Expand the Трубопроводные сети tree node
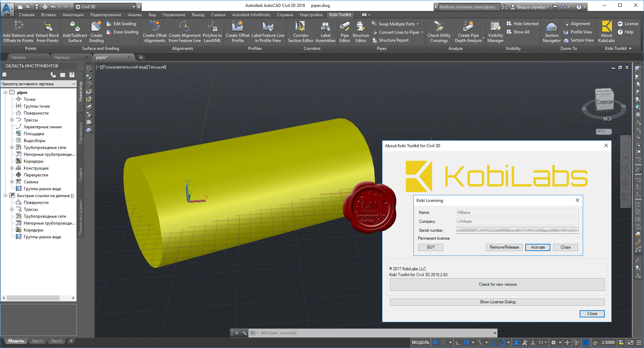Viewport: 644px width, 348px height. click(12, 148)
